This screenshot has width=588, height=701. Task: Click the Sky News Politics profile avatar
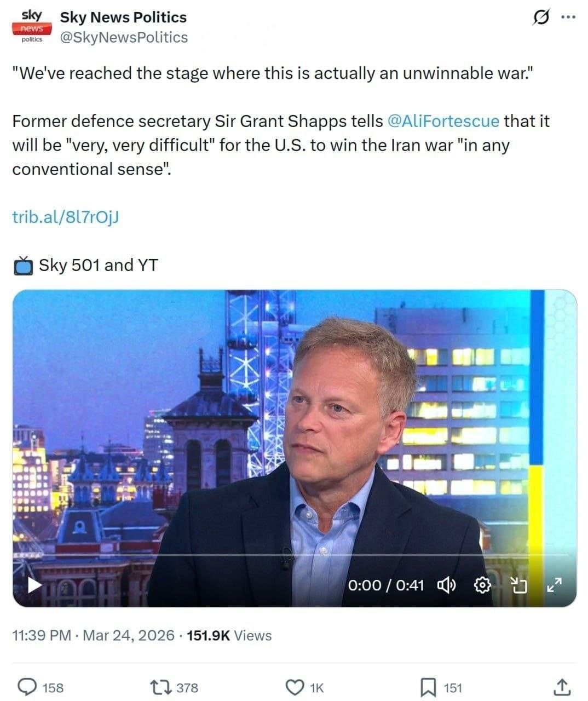coord(31,26)
